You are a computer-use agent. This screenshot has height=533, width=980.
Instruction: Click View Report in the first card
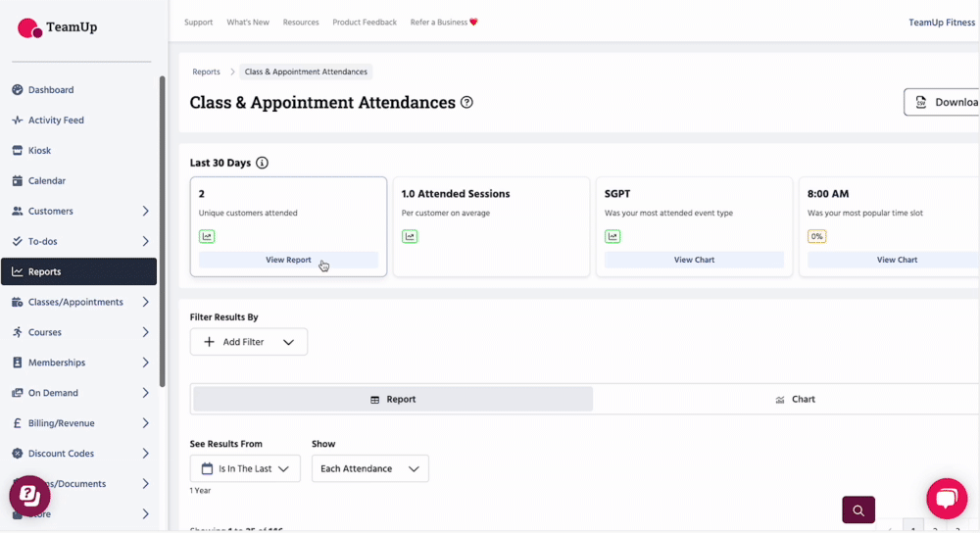click(288, 260)
